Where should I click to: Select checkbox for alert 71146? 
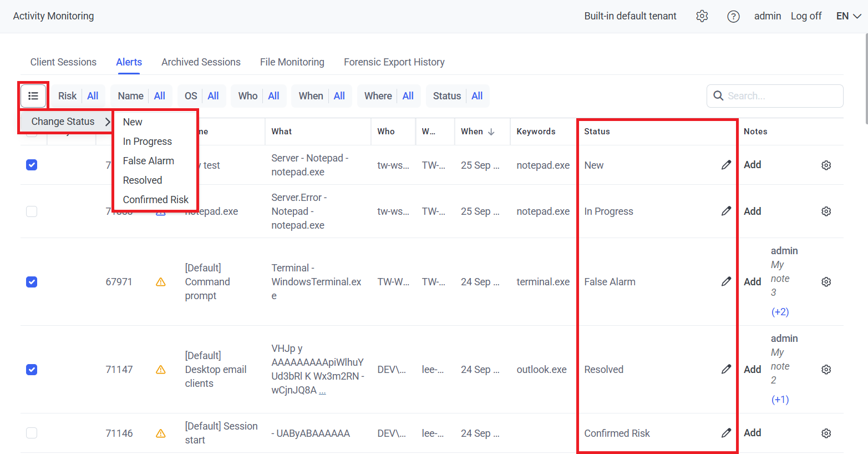pyautogui.click(x=32, y=433)
